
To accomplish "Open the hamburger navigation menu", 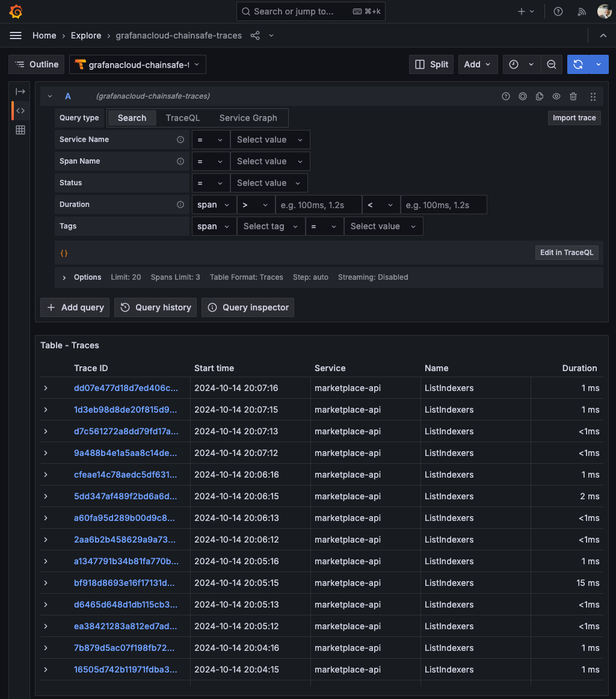I will click(x=16, y=35).
